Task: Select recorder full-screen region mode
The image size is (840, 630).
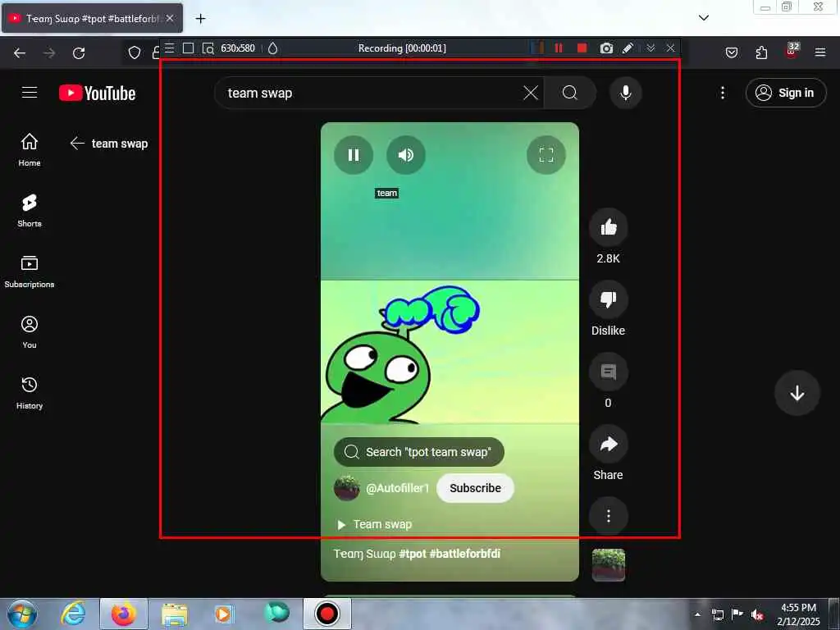Action: 188,48
